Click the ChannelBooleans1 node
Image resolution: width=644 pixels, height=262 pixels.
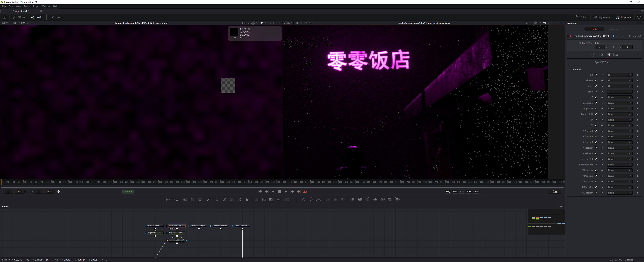coord(177,240)
